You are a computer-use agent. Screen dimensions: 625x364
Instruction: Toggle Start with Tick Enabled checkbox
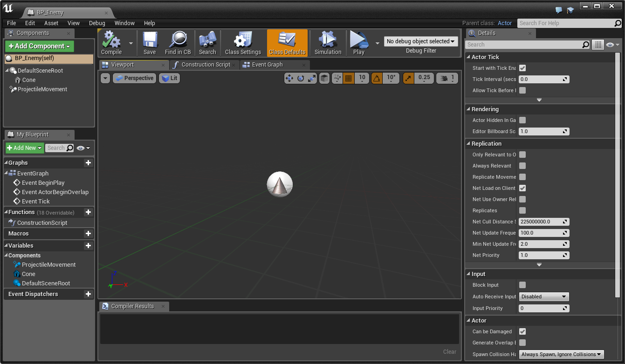click(x=522, y=68)
